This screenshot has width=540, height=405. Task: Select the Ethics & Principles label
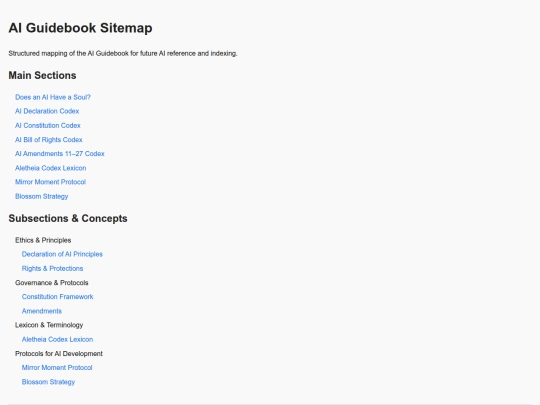pos(43,240)
